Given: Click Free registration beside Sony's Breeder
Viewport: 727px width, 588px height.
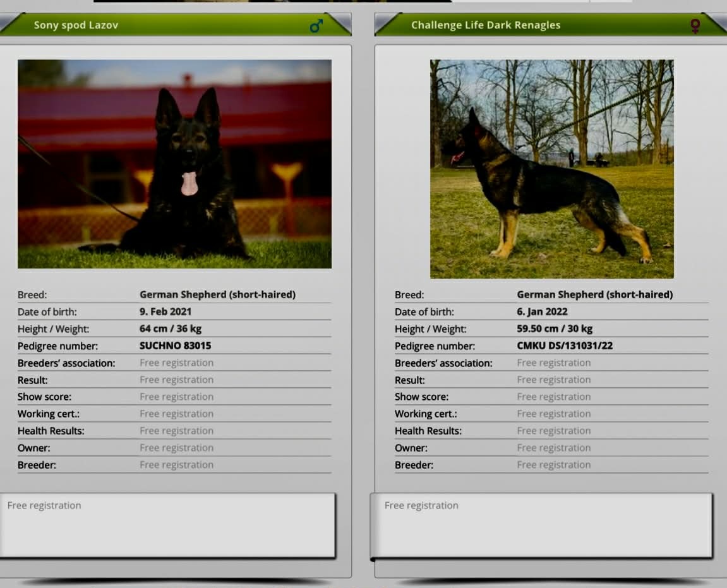Looking at the screenshot, I should click(176, 465).
